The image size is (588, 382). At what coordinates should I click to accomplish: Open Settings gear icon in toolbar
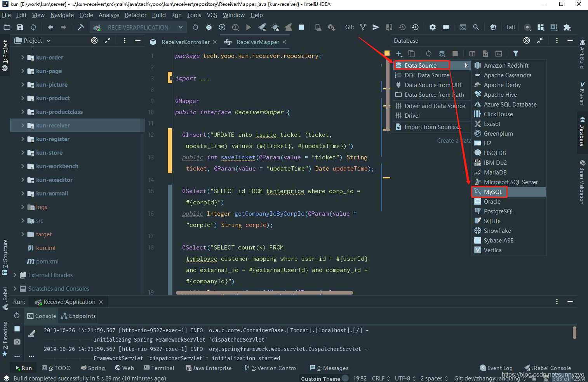[x=432, y=27]
